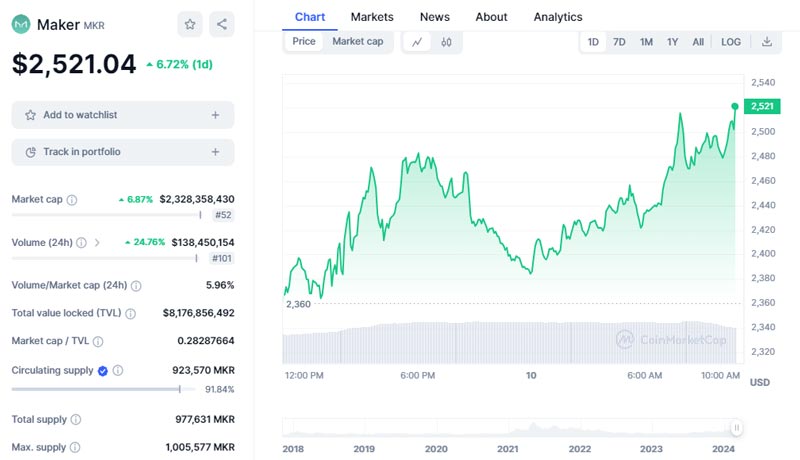Select the Price toggle
Viewport: 800px width, 460px height.
(x=304, y=41)
